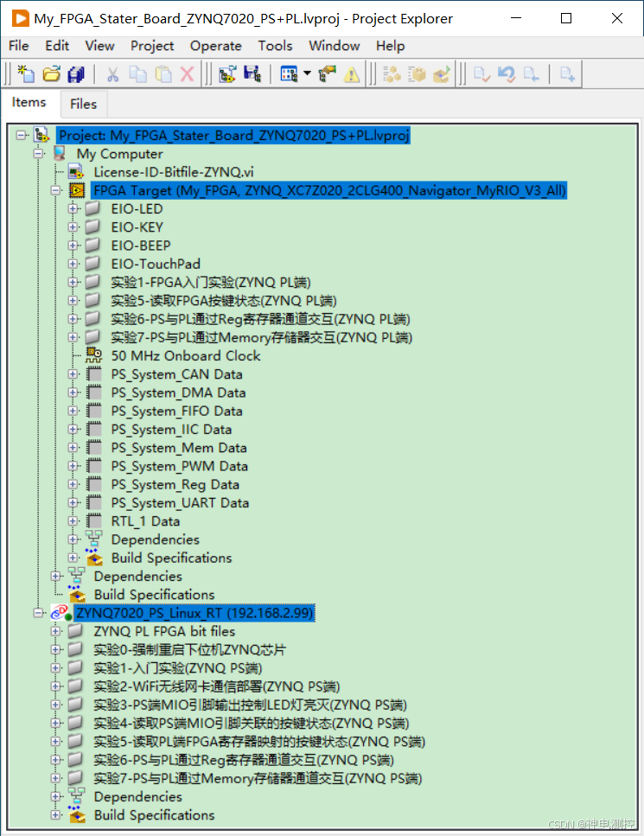Image resolution: width=644 pixels, height=836 pixels.
Task: Click the Paste clipboard icon
Action: [x=163, y=73]
